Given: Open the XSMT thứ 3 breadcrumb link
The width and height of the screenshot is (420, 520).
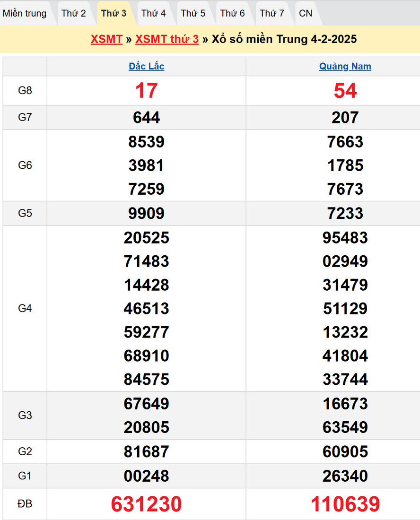Looking at the screenshot, I should point(167,39).
